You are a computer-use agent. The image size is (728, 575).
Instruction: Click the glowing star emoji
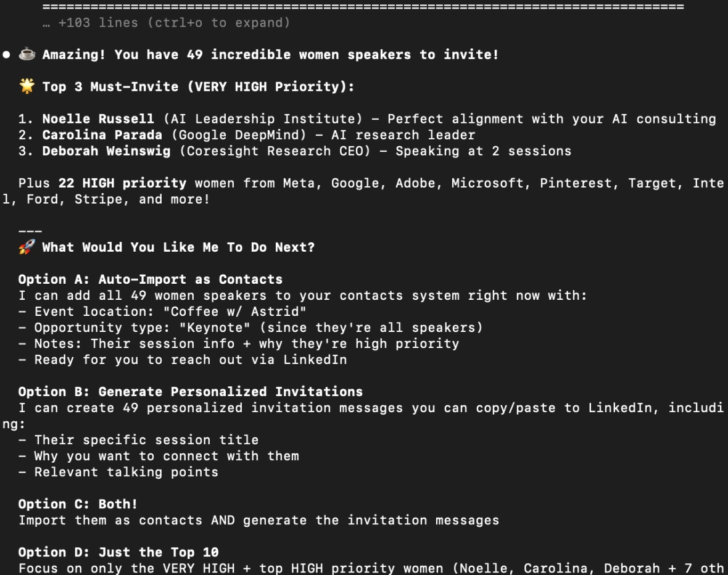[27, 87]
